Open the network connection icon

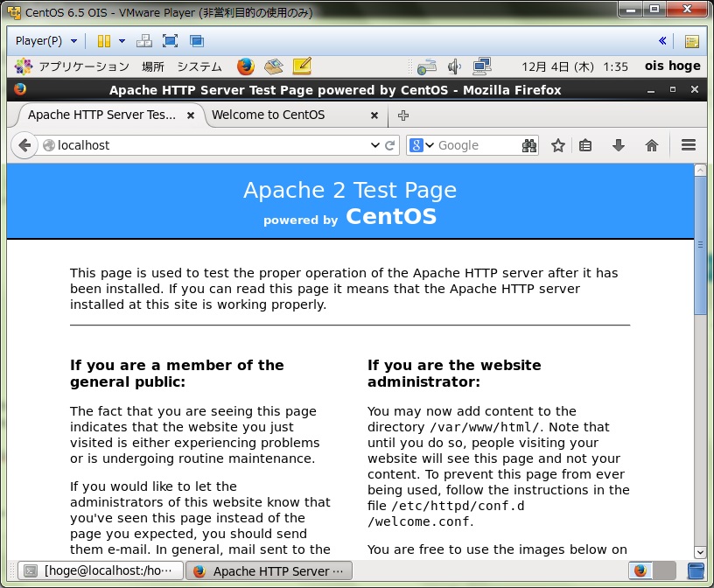coord(482,66)
